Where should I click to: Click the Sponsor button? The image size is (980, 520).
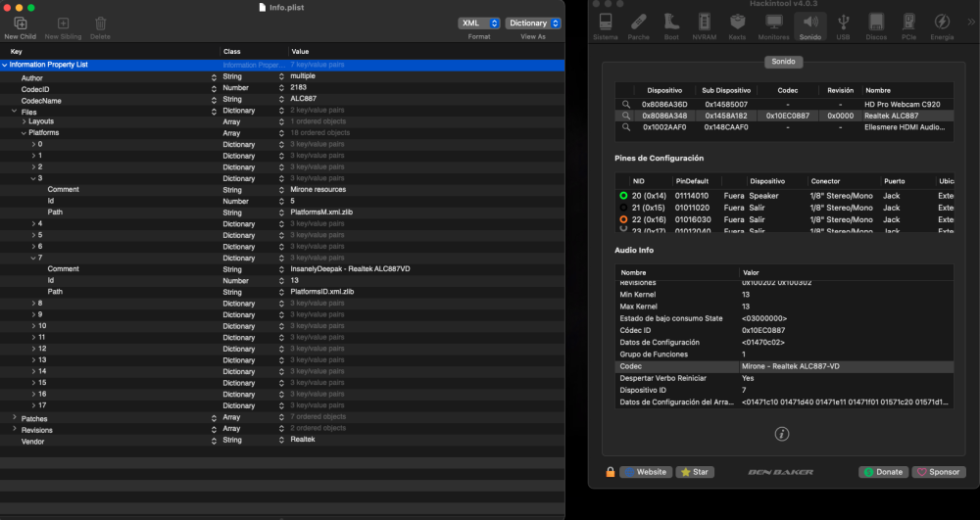(x=939, y=472)
